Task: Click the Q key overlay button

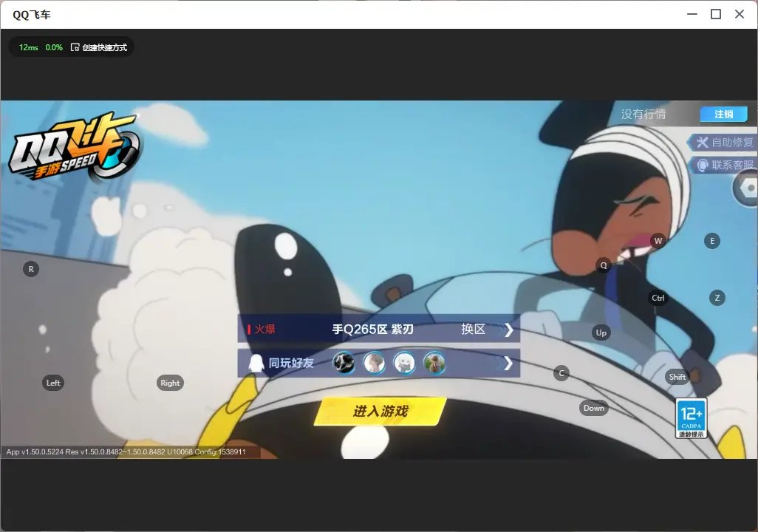Action: (x=604, y=265)
